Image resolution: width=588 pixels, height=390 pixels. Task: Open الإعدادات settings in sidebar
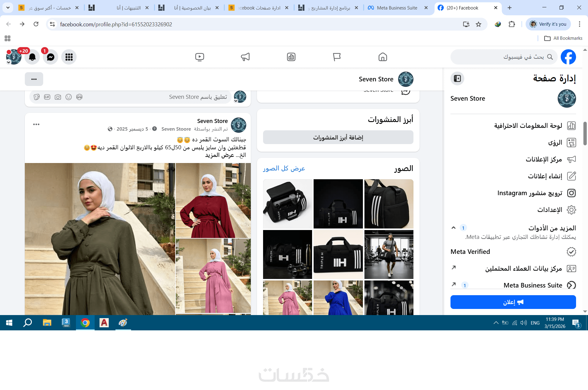point(550,210)
